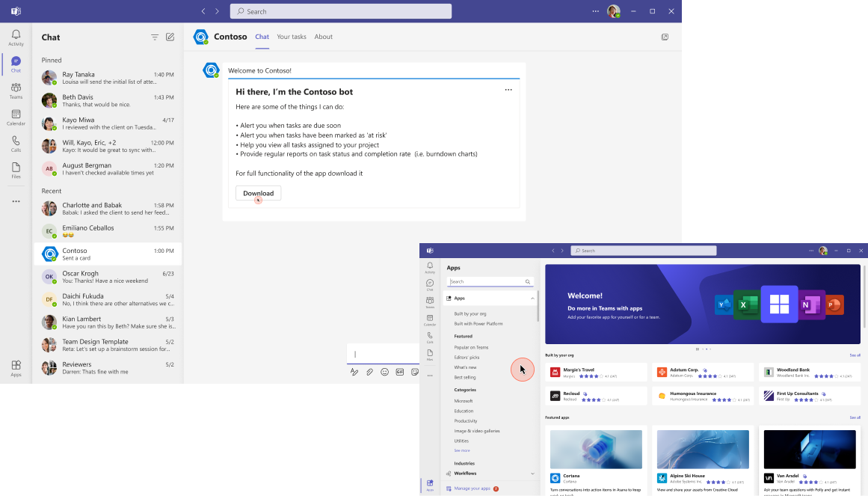
Task: Click the Apps sidebar search field
Action: 490,281
